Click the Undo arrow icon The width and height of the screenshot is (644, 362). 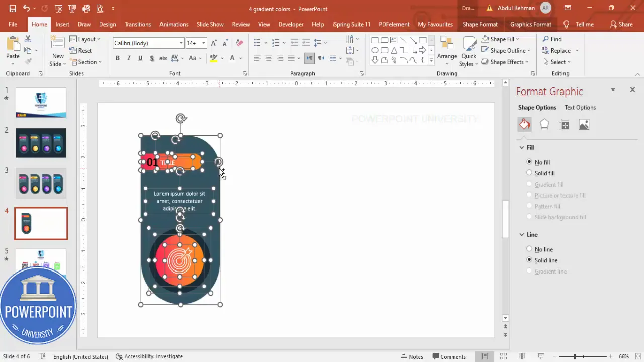point(26,9)
